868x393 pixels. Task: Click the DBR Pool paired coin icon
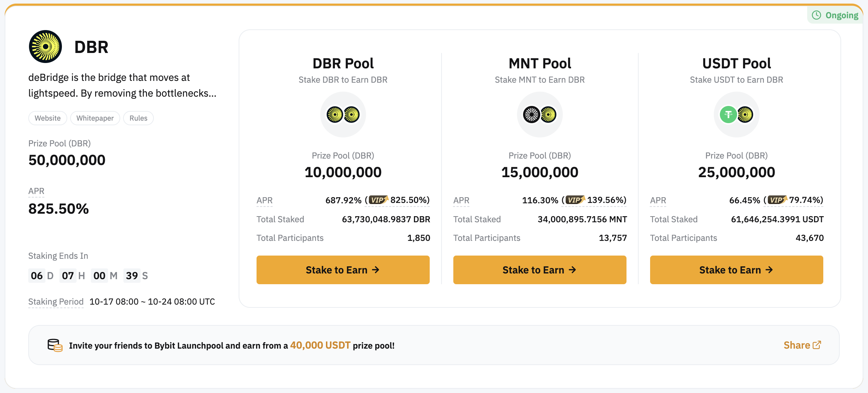pos(343,115)
